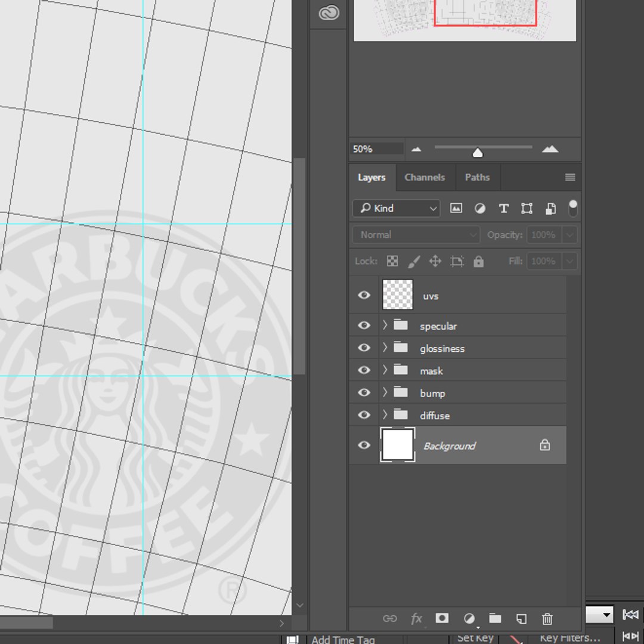Hide the diffuse group

(x=364, y=415)
